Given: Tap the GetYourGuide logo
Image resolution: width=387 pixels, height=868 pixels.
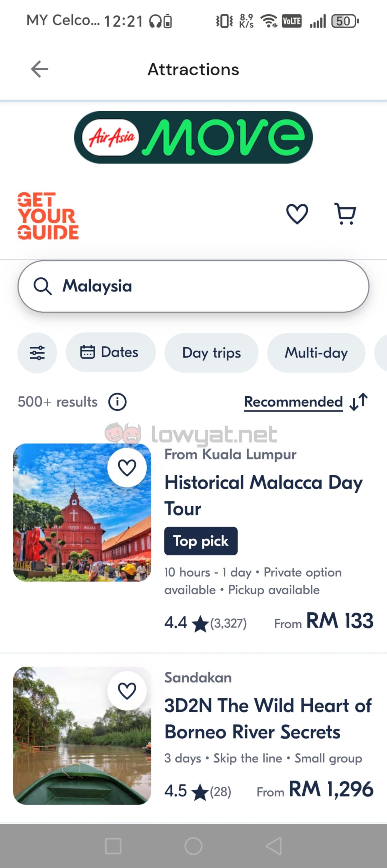Looking at the screenshot, I should point(48,216).
